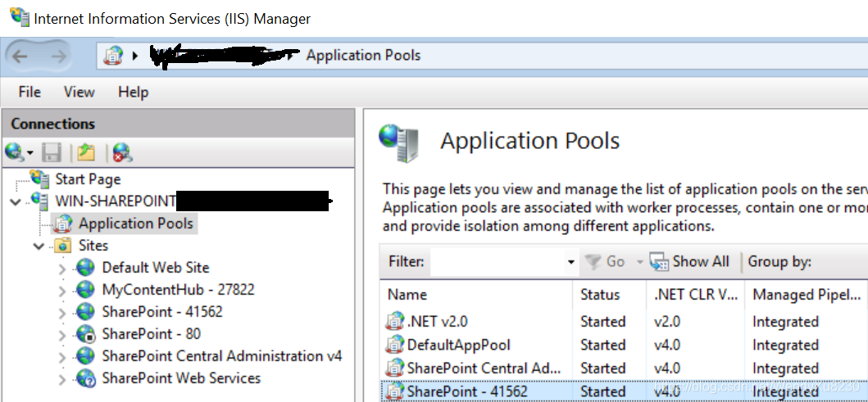Select SharePoint Web Services site
Image resolution: width=868 pixels, height=402 pixels.
pos(181,378)
